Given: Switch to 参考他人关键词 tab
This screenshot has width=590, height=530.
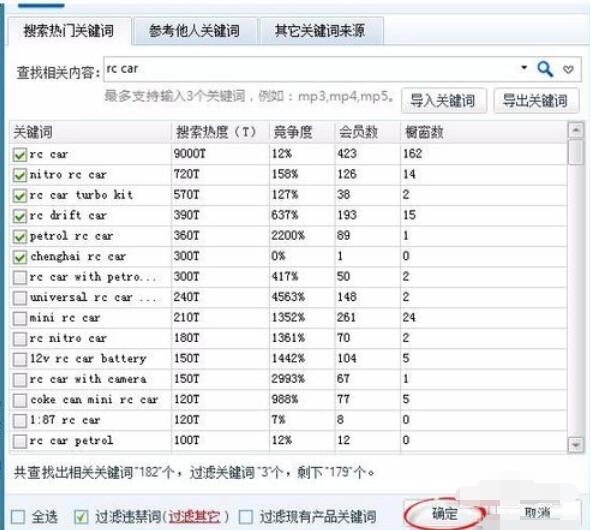Looking at the screenshot, I should [194, 31].
